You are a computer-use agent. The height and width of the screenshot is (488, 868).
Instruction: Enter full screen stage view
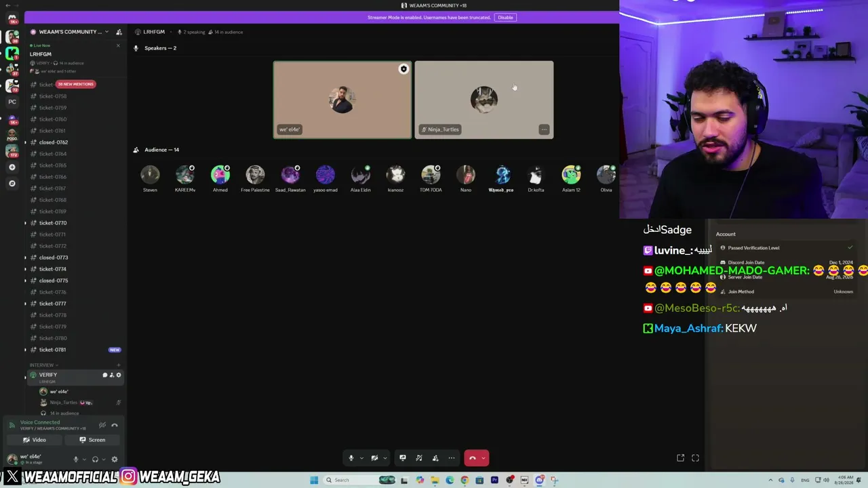tap(695, 458)
